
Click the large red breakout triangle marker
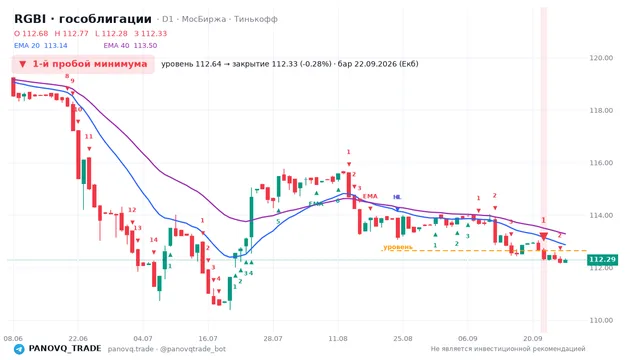544,236
